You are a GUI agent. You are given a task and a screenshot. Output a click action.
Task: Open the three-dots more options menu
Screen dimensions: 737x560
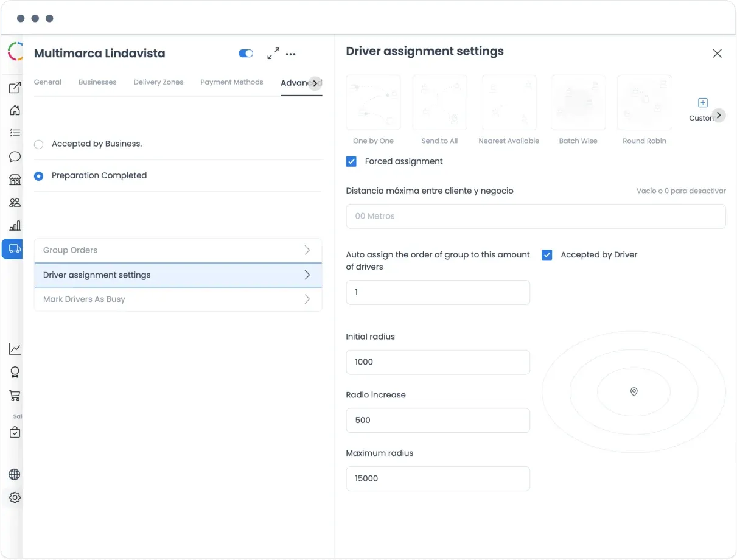tap(291, 54)
